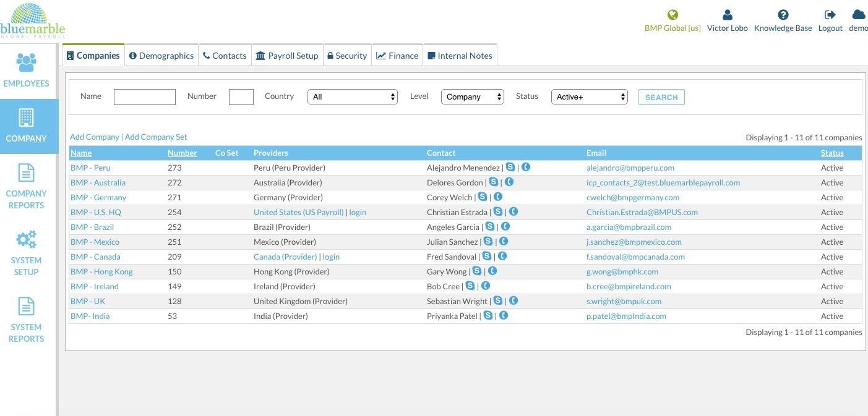Viewport: 868px width, 416px height.
Task: Click Skype icon for Alejandro Menendez
Action: [510, 167]
